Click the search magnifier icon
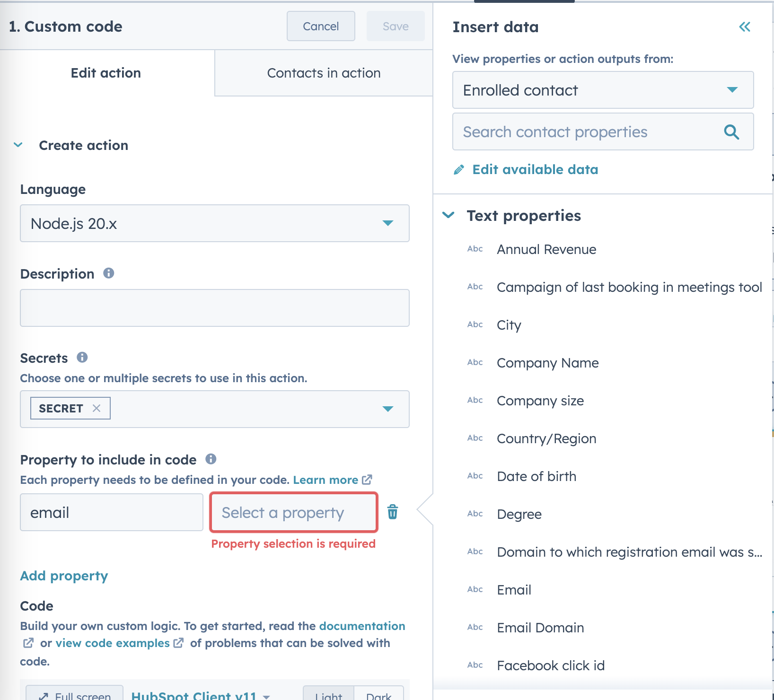The height and width of the screenshot is (700, 774). (x=731, y=132)
